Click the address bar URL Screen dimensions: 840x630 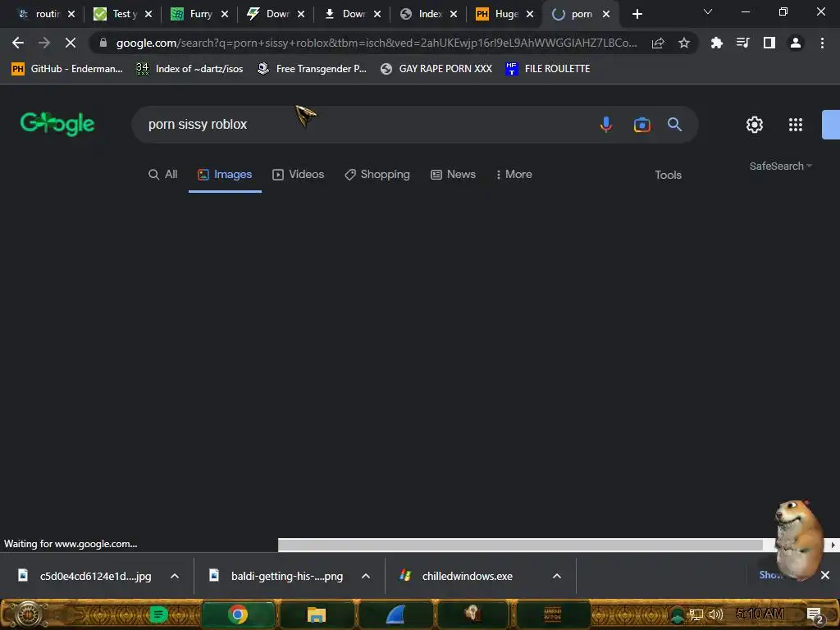coord(376,43)
